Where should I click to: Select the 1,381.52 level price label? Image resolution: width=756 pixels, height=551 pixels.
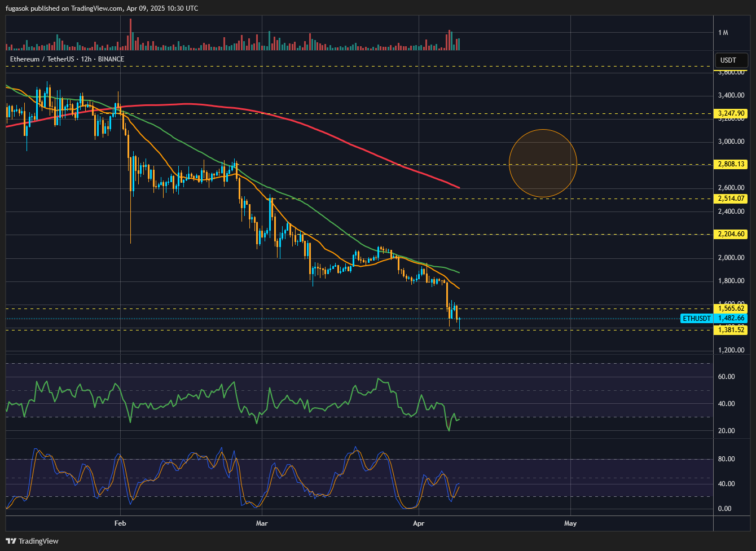click(731, 330)
